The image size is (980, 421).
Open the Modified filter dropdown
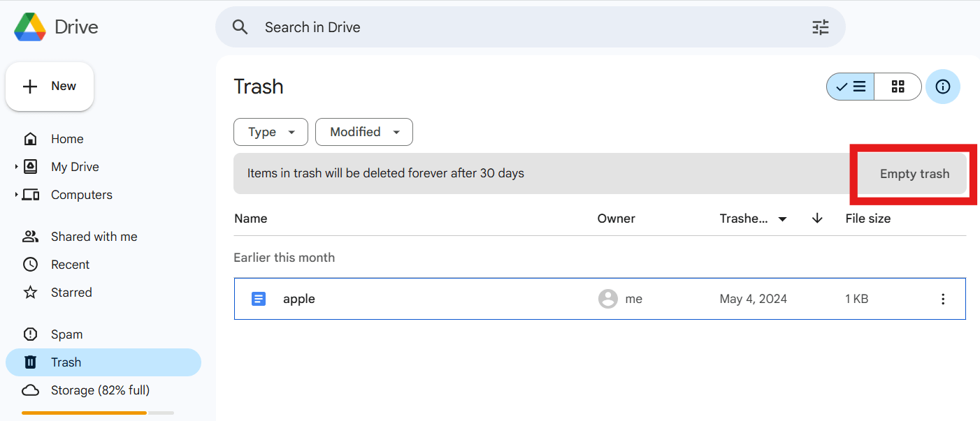363,132
